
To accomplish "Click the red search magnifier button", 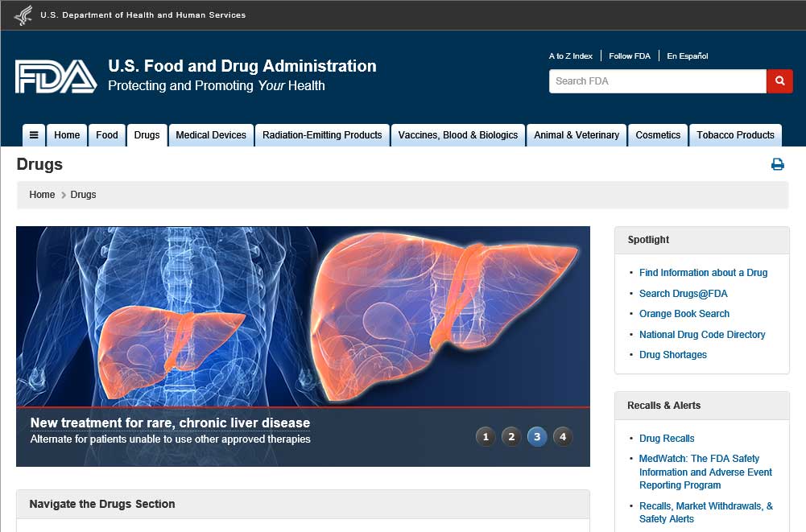I will pyautogui.click(x=779, y=81).
